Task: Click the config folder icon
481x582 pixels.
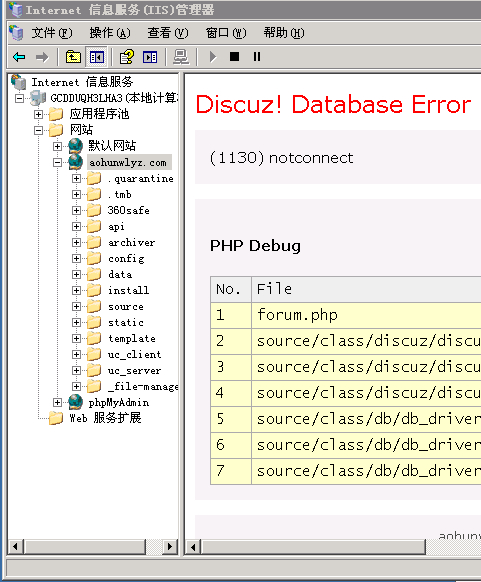Action: (94, 258)
